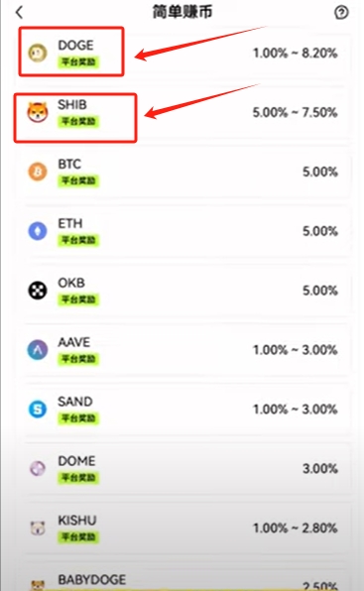Tap the AAVE purple icon
Screen dimensions: 364x591
pos(38,350)
